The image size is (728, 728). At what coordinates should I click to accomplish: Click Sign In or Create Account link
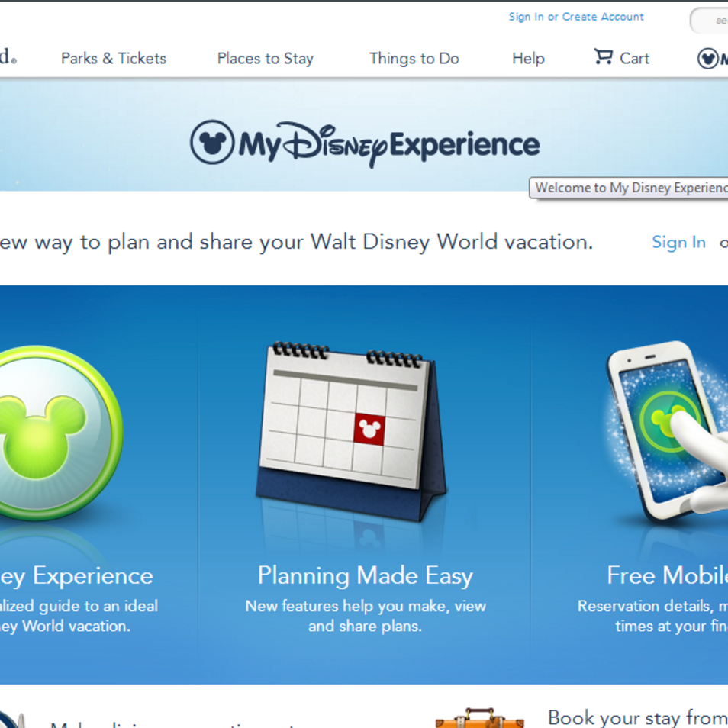pos(576,17)
